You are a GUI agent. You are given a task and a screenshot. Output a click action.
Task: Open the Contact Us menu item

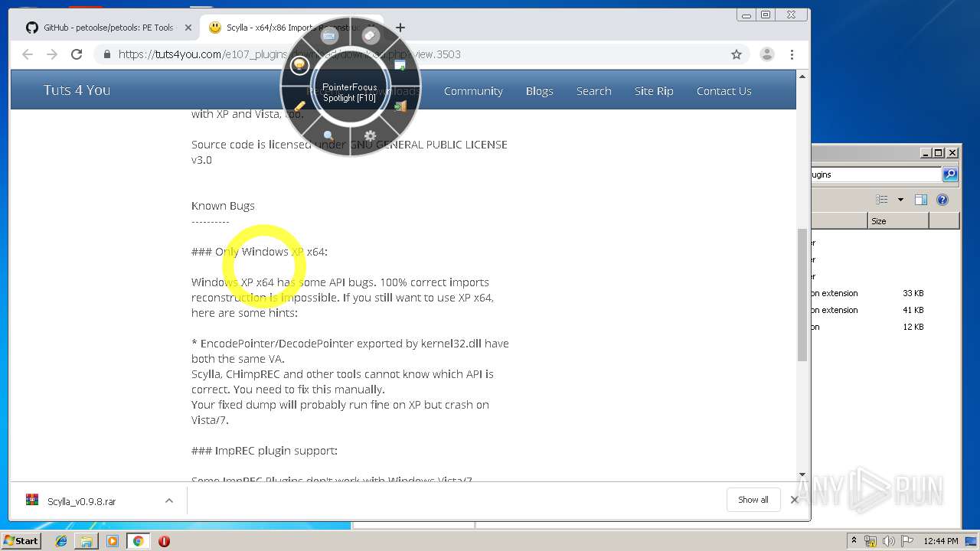pos(724,91)
